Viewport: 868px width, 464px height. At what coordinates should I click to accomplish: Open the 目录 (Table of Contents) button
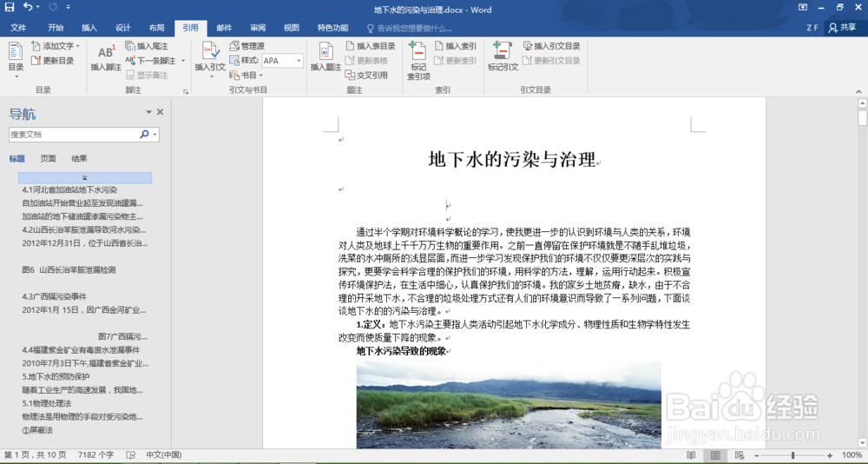pyautogui.click(x=16, y=60)
